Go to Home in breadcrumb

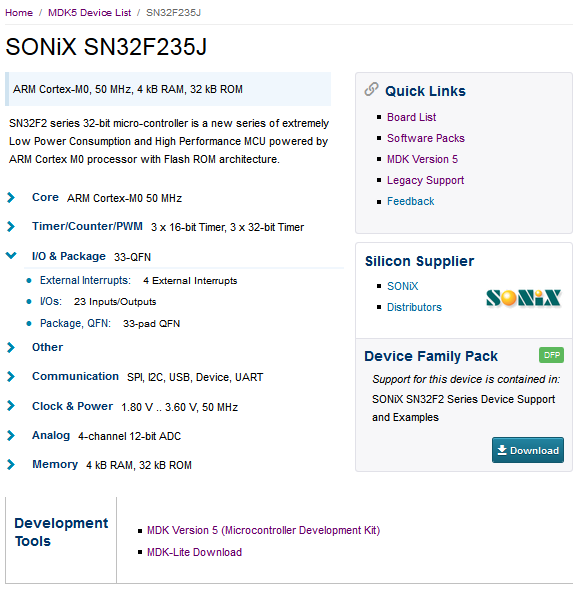19,13
